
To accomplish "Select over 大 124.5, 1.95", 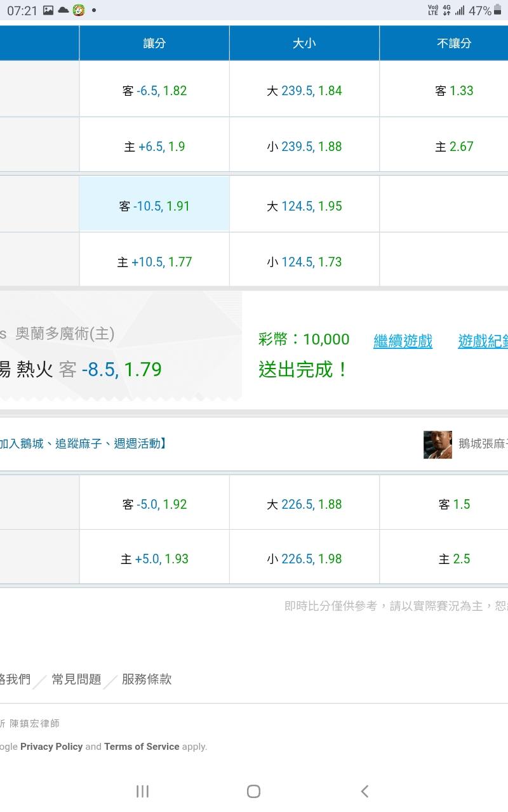I will coord(304,206).
